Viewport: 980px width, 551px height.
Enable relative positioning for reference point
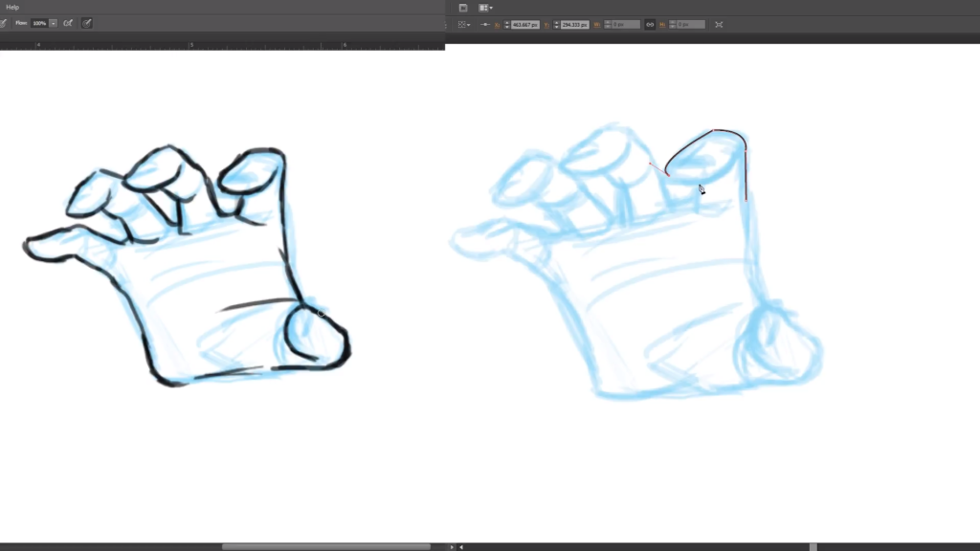(x=484, y=24)
